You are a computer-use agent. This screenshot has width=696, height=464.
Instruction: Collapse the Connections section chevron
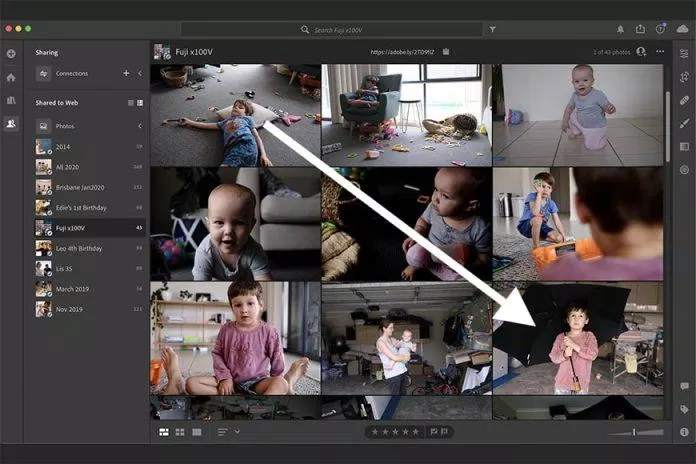click(x=140, y=73)
